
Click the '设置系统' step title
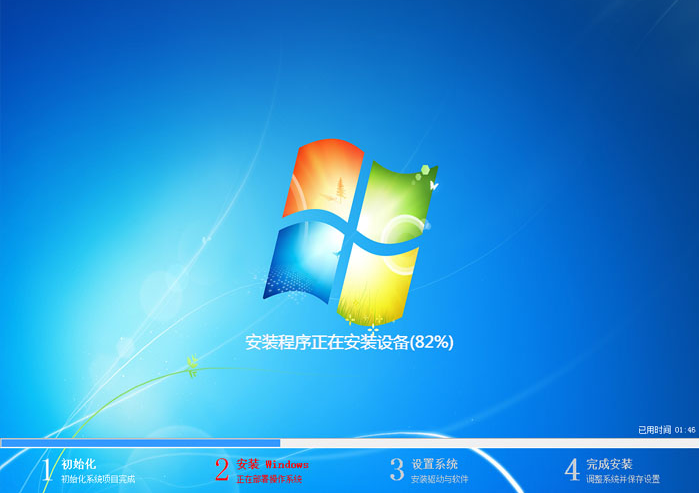(435, 464)
